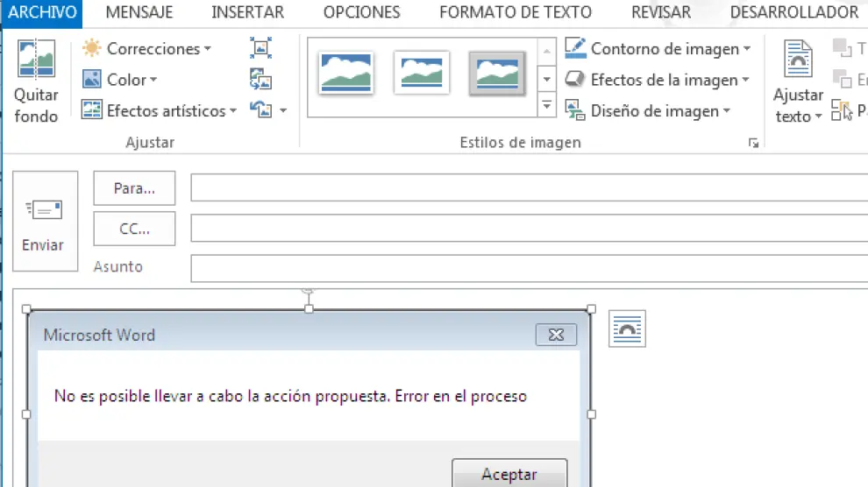Click the change picture icon
Viewport: 868px width, 487px height.
point(260,80)
